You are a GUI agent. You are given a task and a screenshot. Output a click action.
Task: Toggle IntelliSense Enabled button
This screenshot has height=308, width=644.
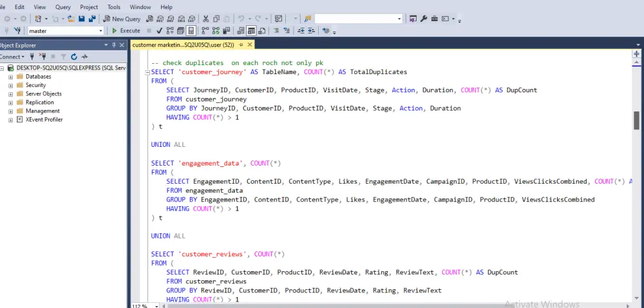(191, 31)
